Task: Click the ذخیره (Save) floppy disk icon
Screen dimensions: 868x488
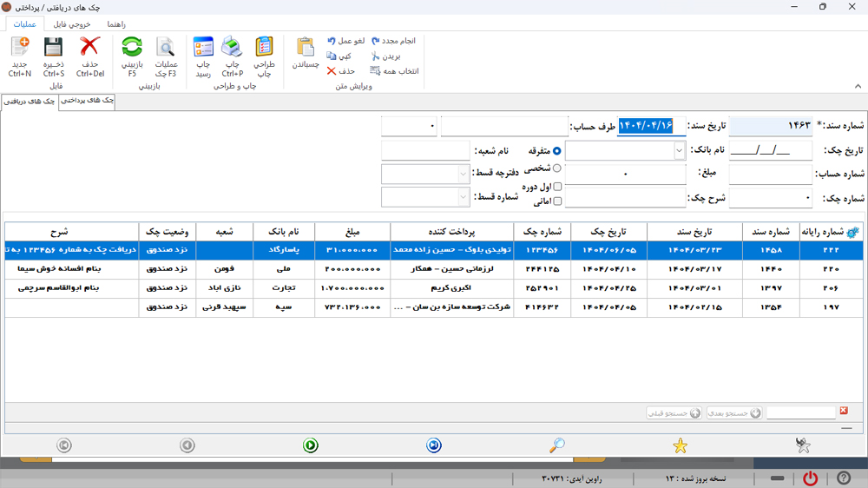Action: pyautogui.click(x=54, y=48)
